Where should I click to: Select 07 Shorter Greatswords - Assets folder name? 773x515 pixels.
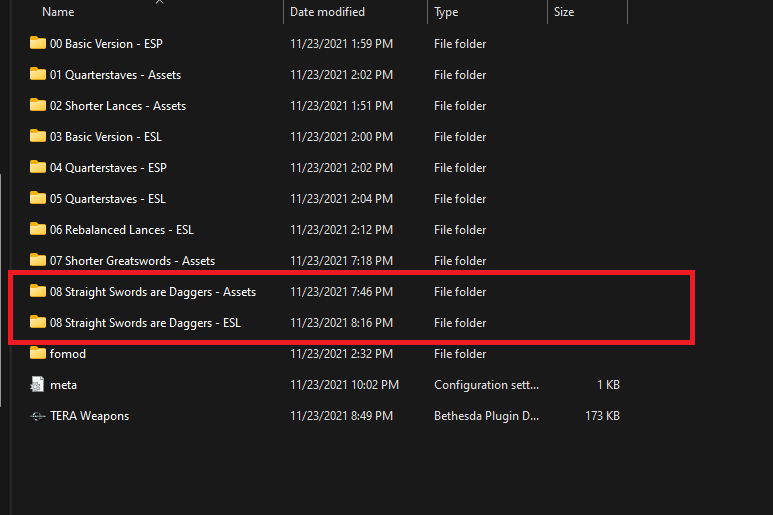[x=132, y=261]
